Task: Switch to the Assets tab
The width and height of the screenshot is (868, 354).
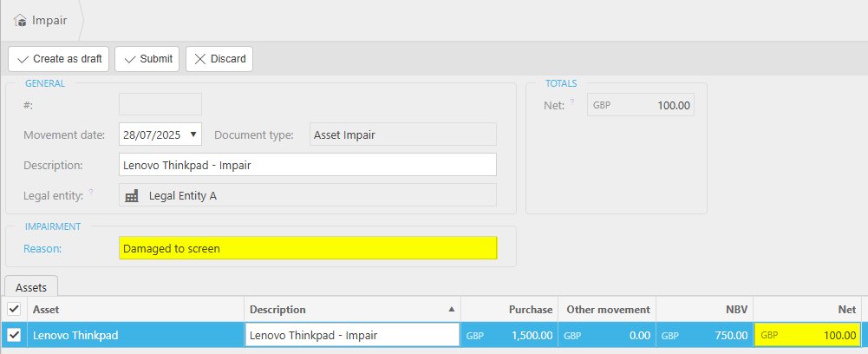Action: 32,285
